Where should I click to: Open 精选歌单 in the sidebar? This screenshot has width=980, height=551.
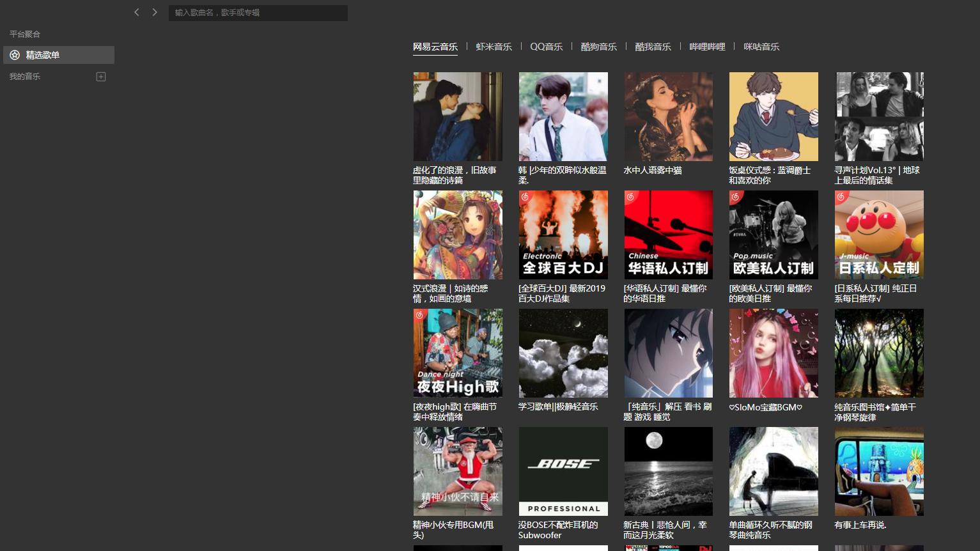click(x=59, y=55)
